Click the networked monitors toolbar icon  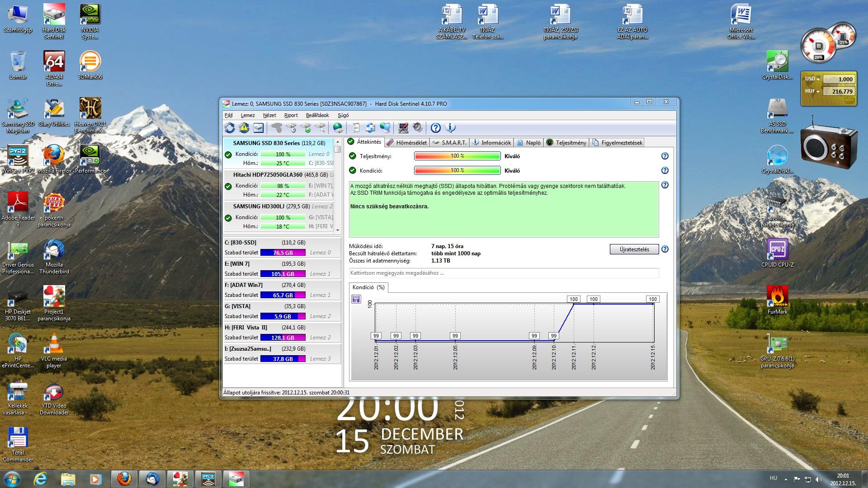385,128
